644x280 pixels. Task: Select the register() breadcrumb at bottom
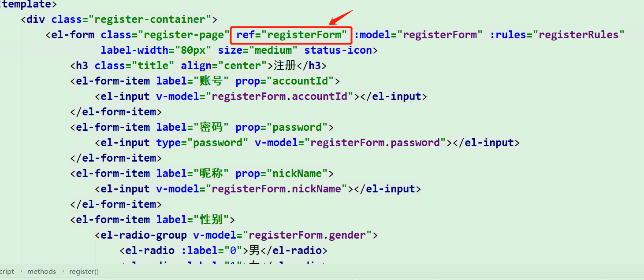(84, 272)
